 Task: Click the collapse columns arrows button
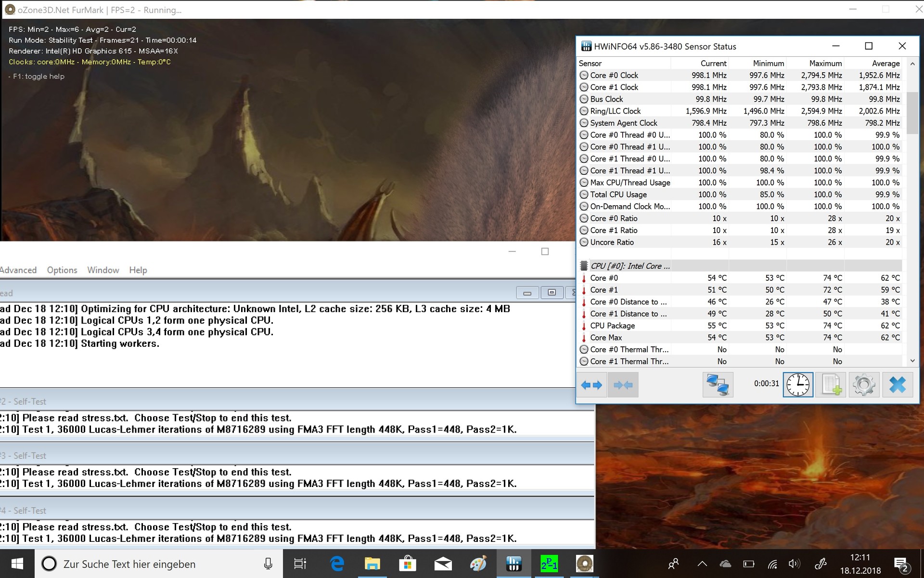623,385
